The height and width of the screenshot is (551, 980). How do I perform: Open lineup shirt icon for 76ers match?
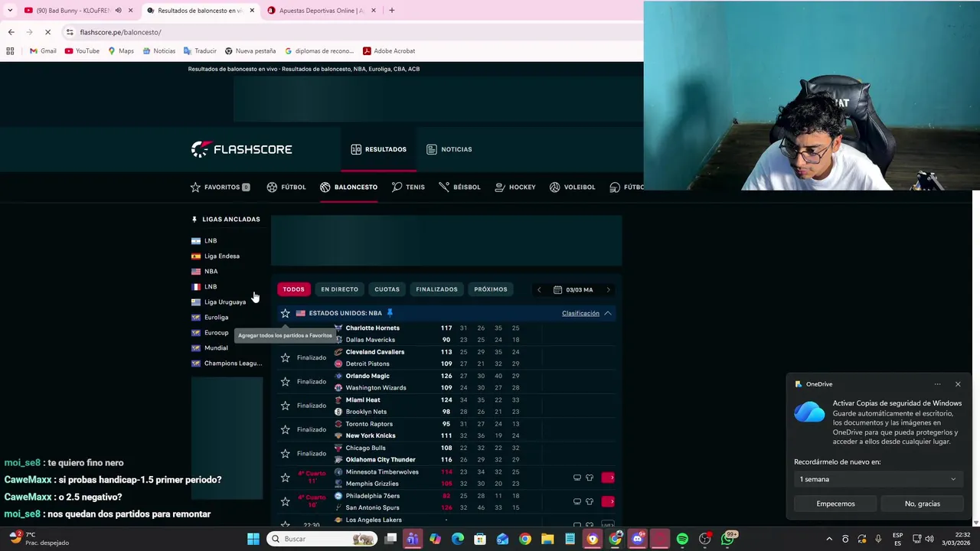590,501
